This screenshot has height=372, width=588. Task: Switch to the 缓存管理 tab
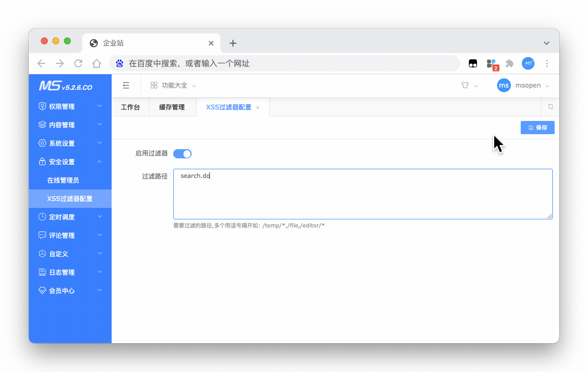pos(172,107)
